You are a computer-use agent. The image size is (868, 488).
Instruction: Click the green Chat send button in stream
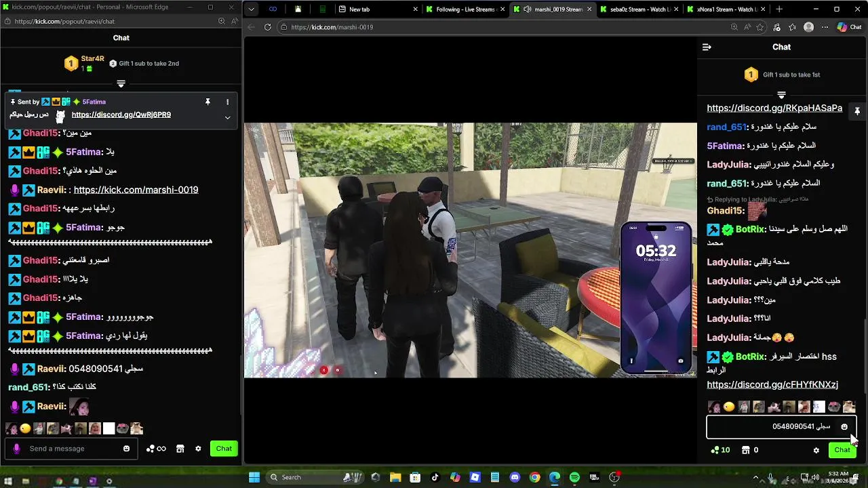click(842, 450)
